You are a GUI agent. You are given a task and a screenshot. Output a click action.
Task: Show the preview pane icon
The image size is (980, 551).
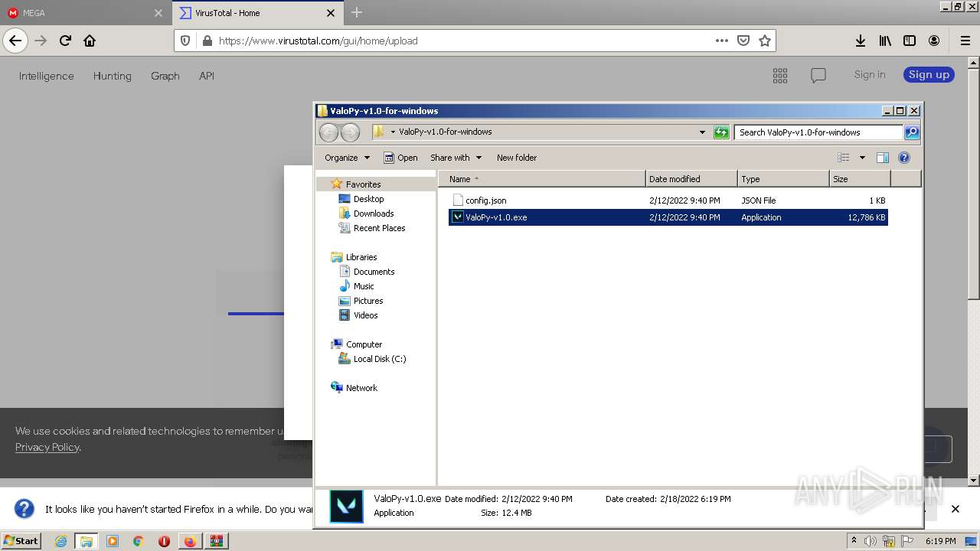point(883,158)
